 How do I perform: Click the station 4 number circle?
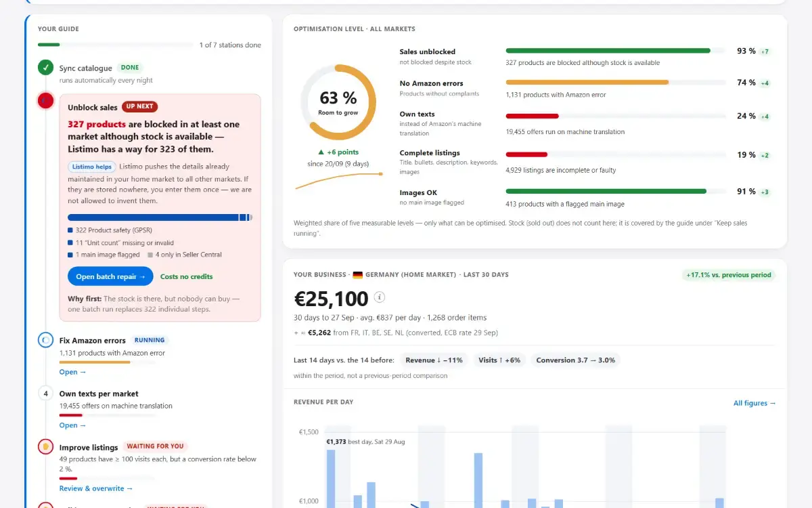45,393
